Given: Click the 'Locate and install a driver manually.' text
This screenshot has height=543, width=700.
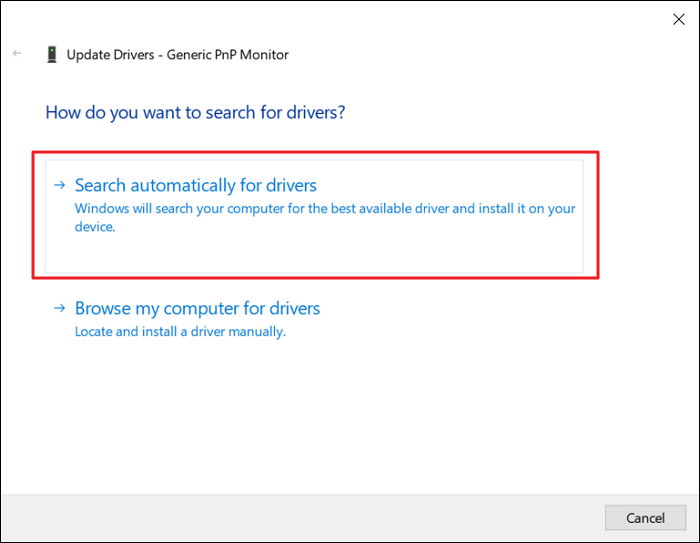Looking at the screenshot, I should tap(180, 332).
